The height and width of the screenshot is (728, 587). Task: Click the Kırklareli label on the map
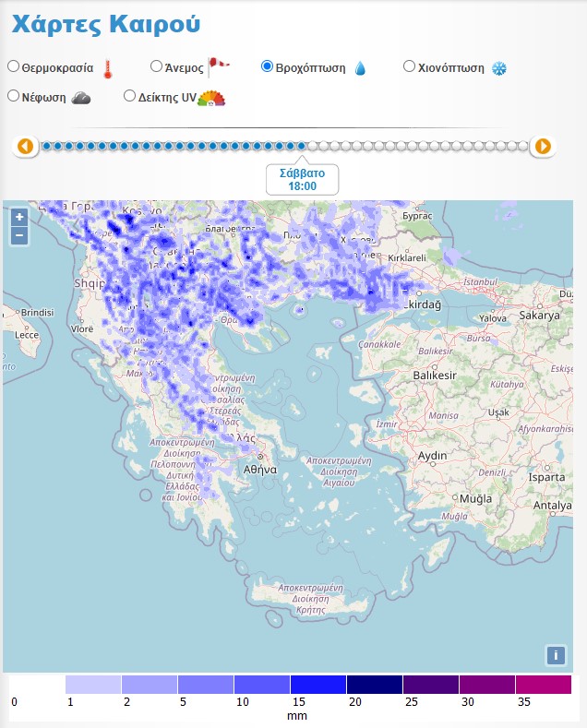(407, 257)
